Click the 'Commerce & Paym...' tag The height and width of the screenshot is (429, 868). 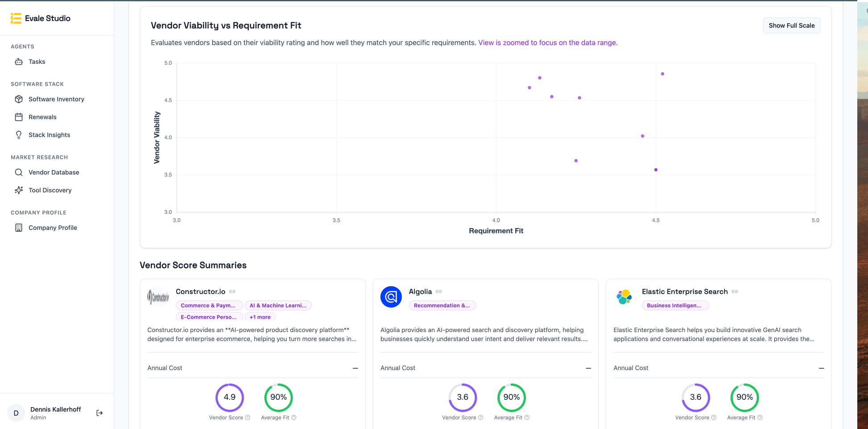pos(208,305)
